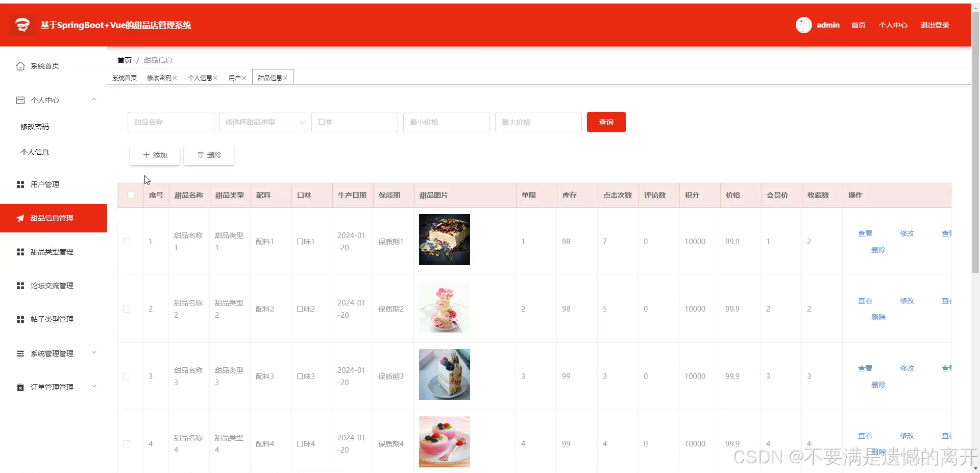Select the 甜品类型管理 grid icon
This screenshot has width=980, height=473.
coord(20,251)
